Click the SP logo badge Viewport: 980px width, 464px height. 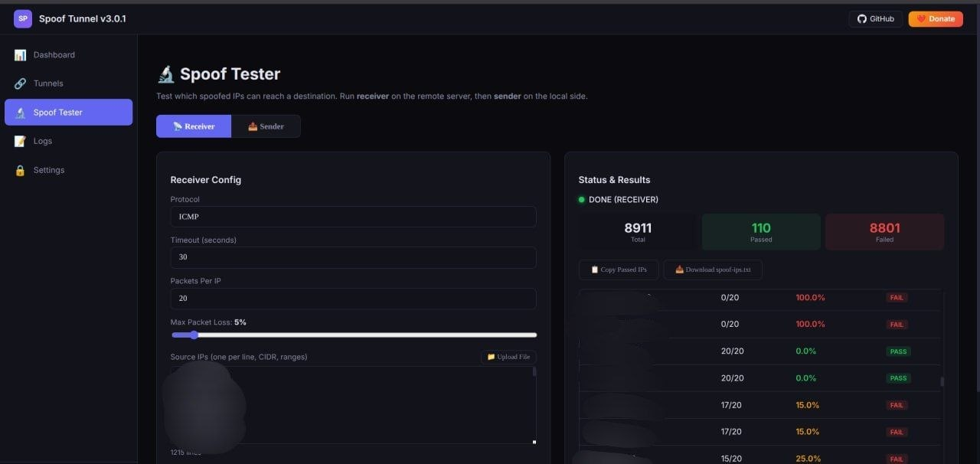[23, 18]
